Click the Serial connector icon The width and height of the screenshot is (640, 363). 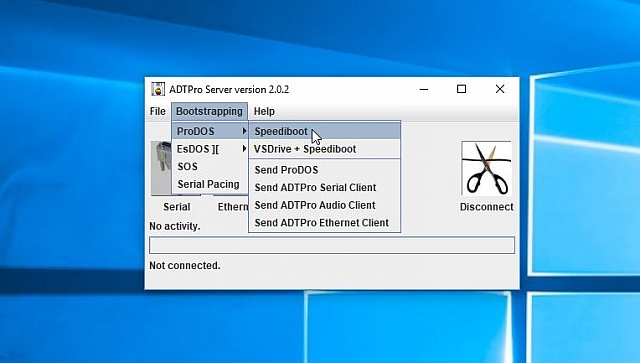pyautogui.click(x=161, y=168)
